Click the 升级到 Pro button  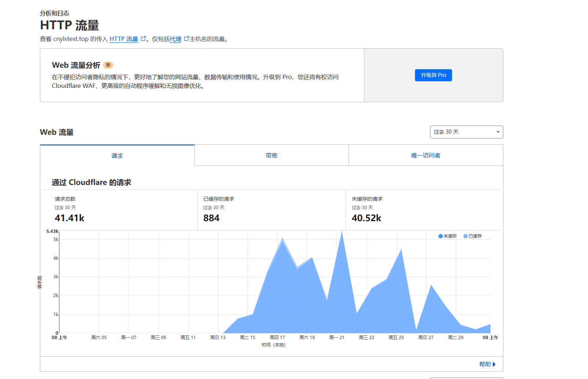pos(433,75)
